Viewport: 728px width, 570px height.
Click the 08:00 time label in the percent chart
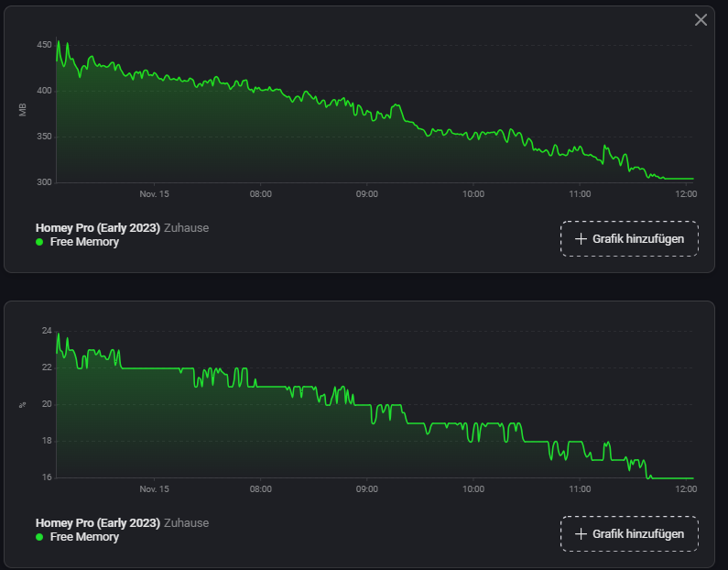(x=260, y=489)
